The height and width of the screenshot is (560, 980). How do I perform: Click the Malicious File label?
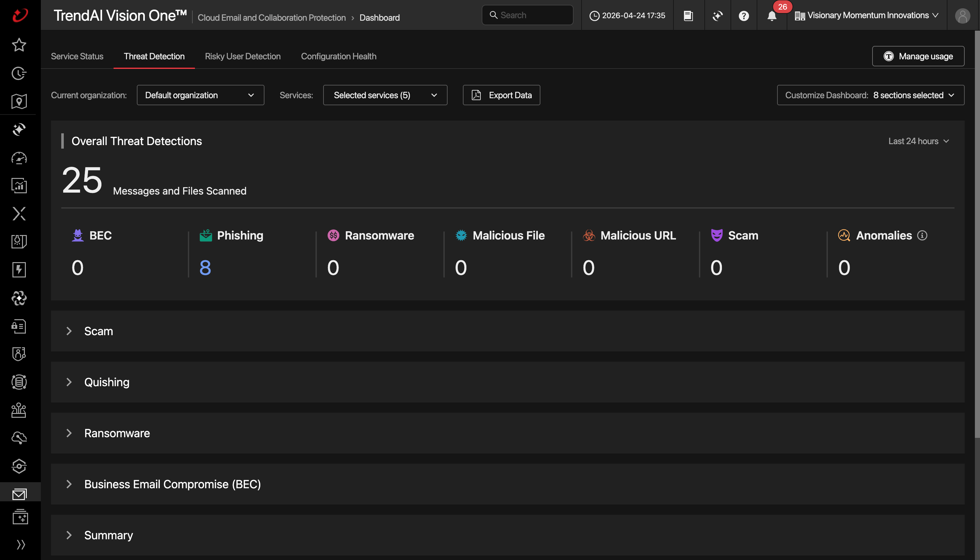tap(509, 235)
